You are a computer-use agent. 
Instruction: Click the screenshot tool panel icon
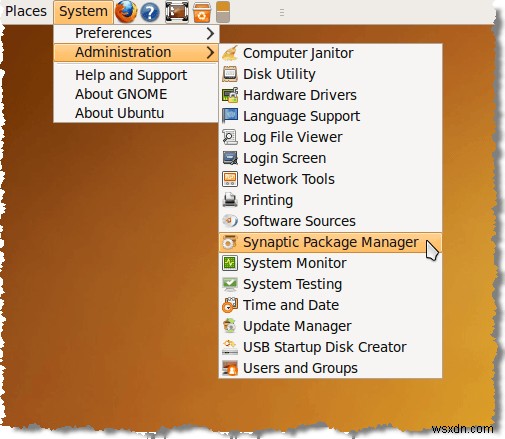click(x=177, y=12)
